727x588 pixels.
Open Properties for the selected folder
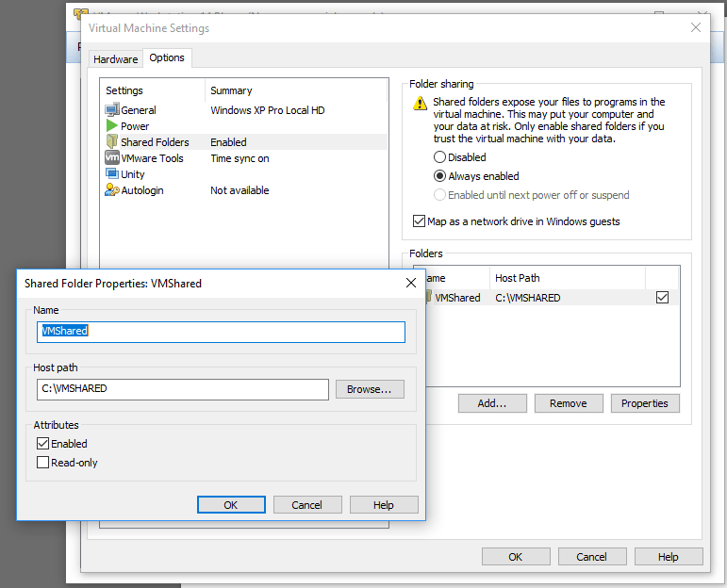pos(645,403)
